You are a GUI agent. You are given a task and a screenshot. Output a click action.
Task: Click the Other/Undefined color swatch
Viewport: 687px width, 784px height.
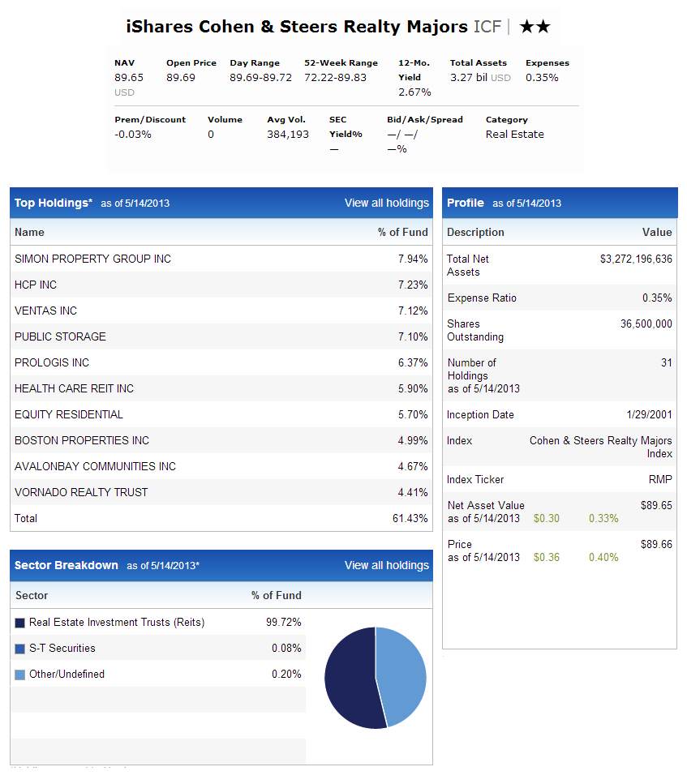pyautogui.click(x=20, y=675)
